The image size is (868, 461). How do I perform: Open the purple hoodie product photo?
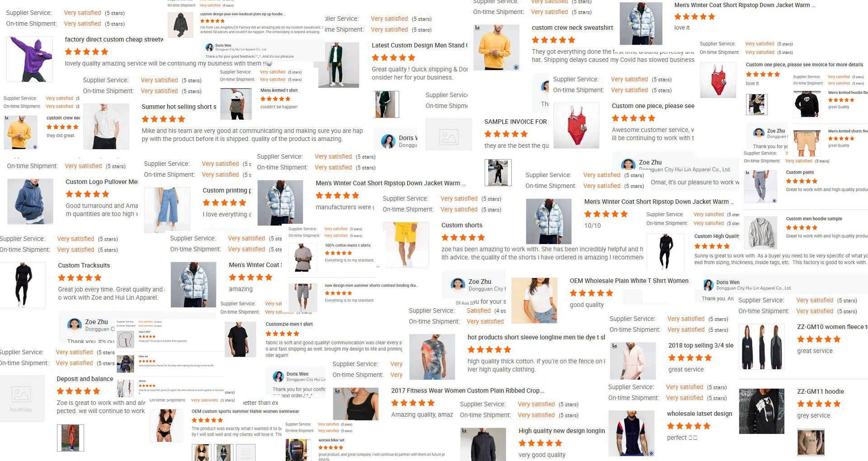coord(30,59)
